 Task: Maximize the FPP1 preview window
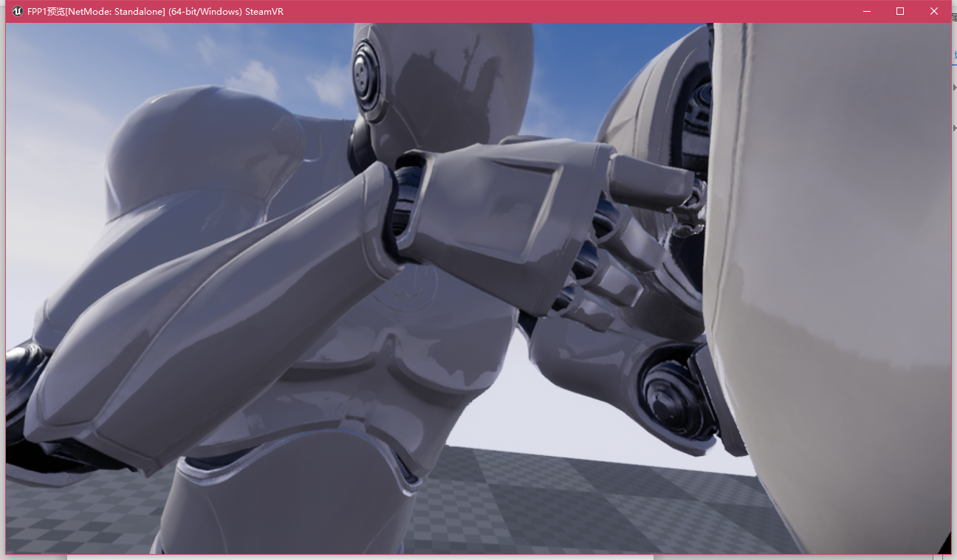pos(900,11)
